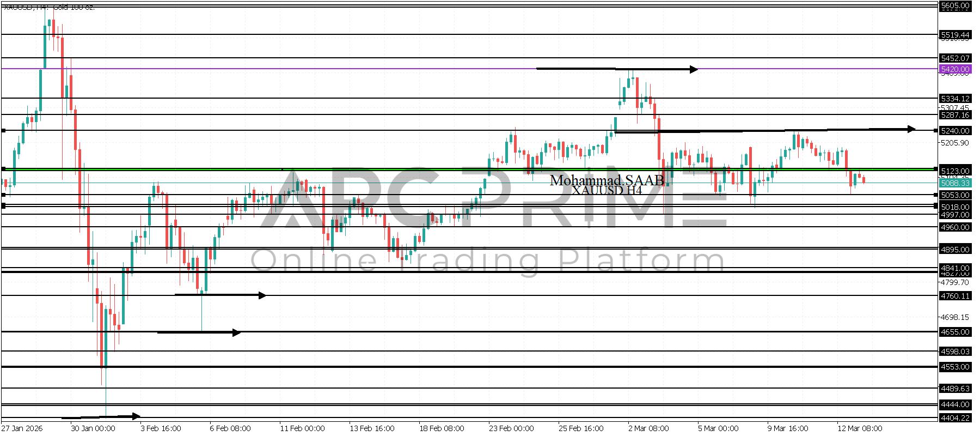
Task: Select the arrowhead at the 4655 level
Action: pos(236,332)
